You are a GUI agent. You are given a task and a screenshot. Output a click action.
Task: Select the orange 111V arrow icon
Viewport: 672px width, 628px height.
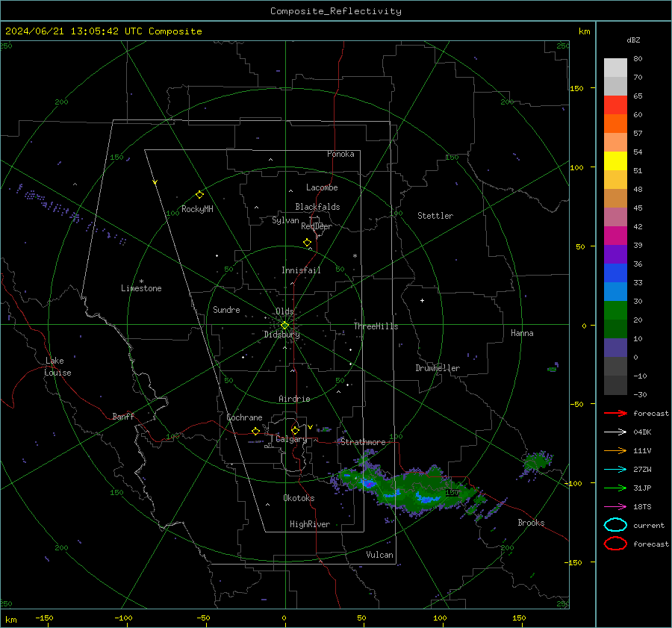click(x=615, y=450)
